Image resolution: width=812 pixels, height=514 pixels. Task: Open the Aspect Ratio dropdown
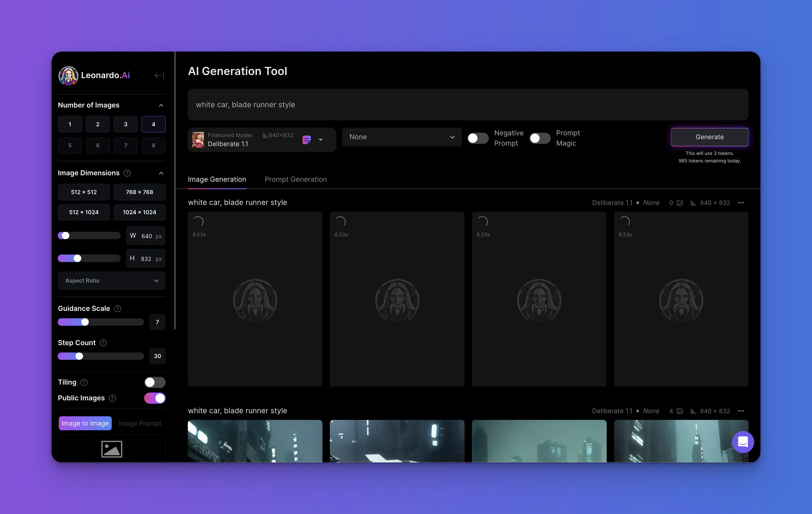pyautogui.click(x=112, y=281)
